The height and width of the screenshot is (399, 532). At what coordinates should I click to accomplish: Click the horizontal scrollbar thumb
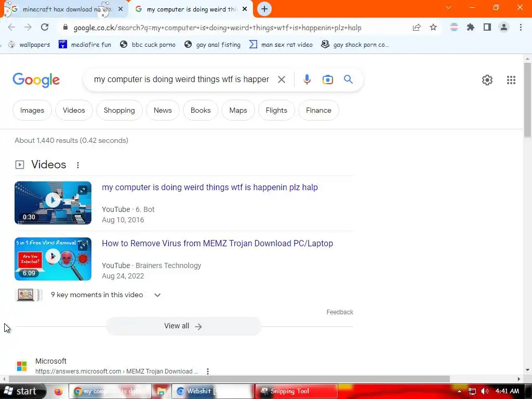pyautogui.click(x=229, y=379)
